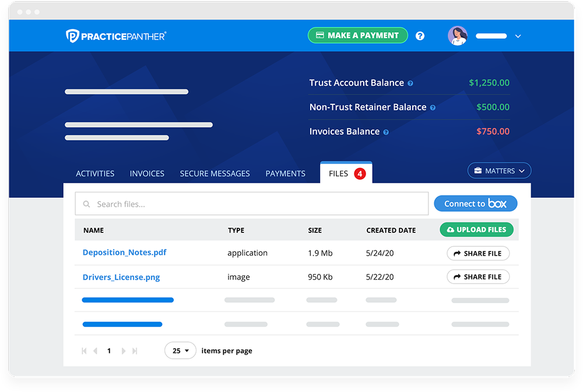The image size is (583, 392).
Task: Open the help question mark icon
Action: pyautogui.click(x=420, y=36)
